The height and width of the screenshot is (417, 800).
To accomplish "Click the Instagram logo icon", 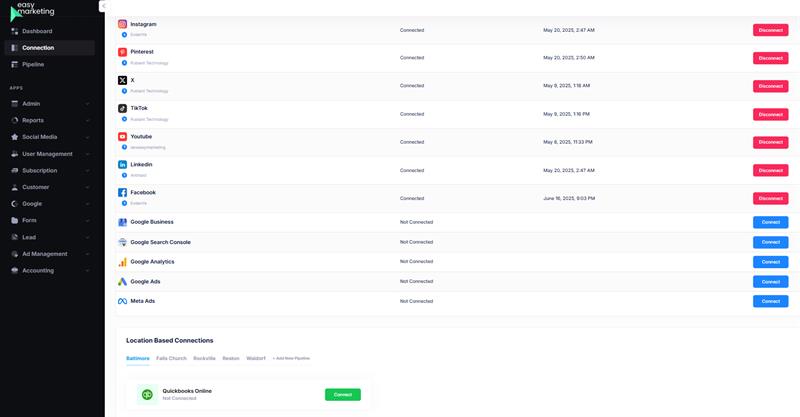I will pyautogui.click(x=122, y=24).
